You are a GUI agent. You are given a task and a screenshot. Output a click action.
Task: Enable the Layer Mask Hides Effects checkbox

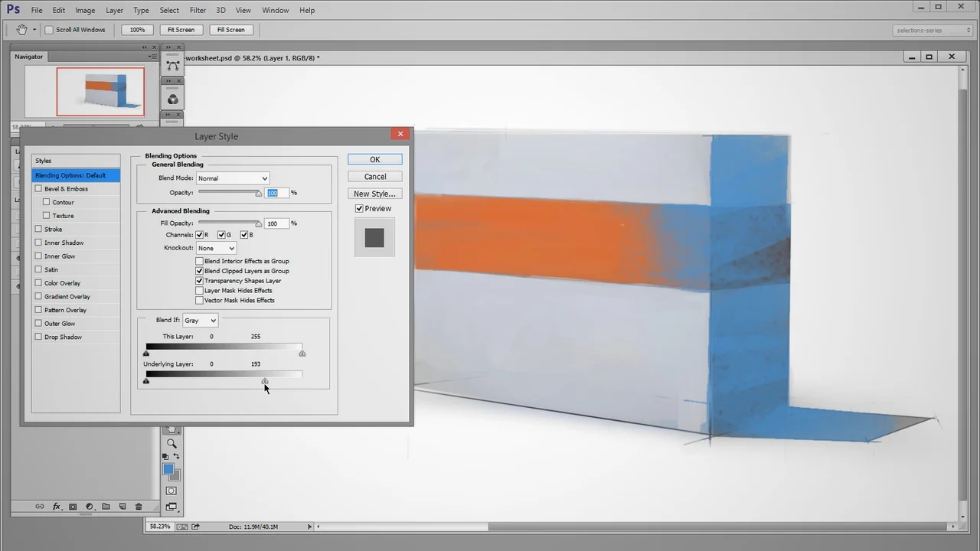[x=200, y=290]
